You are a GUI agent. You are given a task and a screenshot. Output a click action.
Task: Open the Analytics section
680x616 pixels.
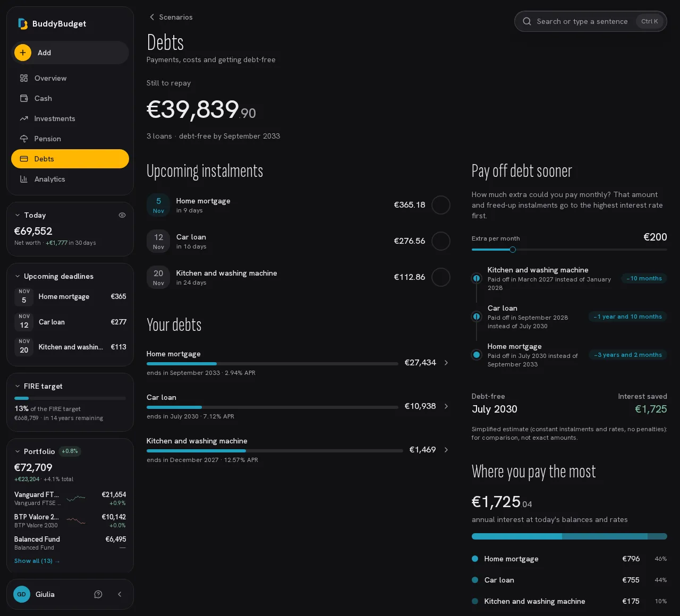tap(70, 179)
